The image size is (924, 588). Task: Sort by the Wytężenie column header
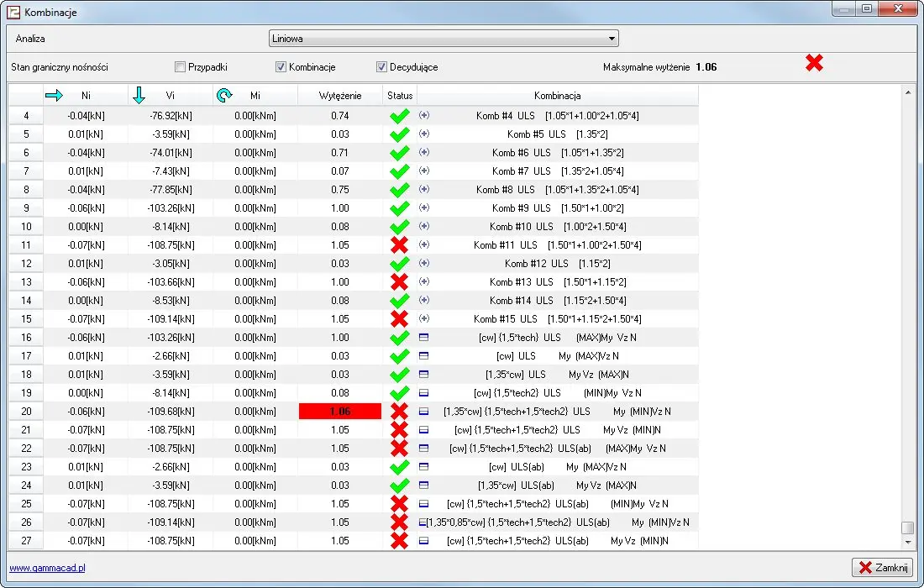340,96
